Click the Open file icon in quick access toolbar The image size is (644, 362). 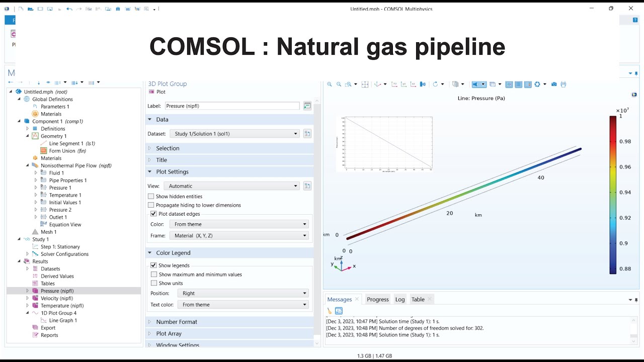(x=30, y=9)
